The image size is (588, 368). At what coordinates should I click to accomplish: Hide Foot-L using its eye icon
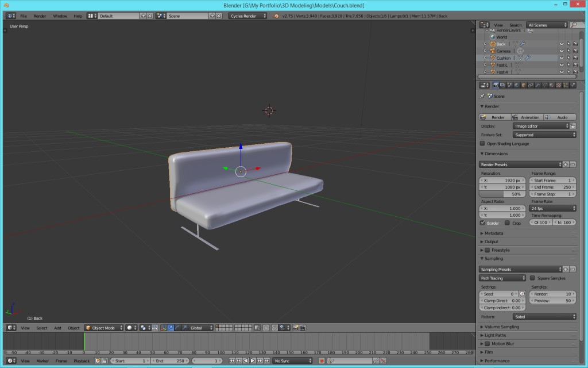coord(562,65)
